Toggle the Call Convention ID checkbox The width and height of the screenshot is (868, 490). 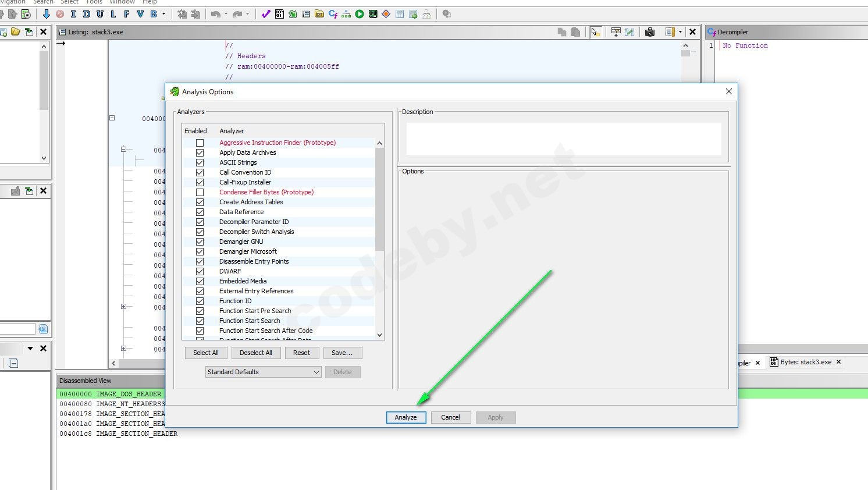(x=200, y=172)
